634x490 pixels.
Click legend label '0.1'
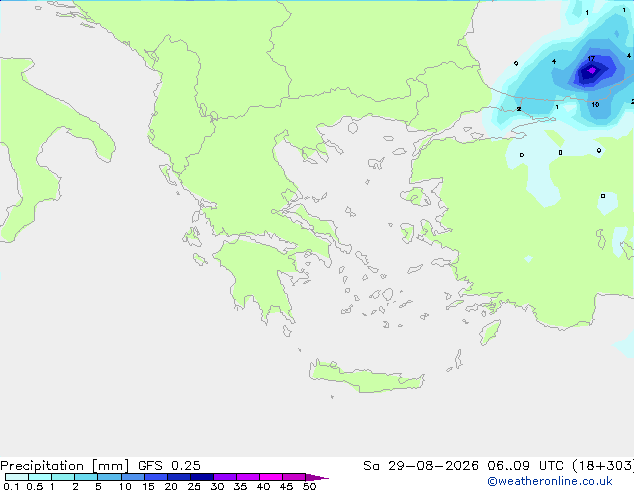pos(11,486)
